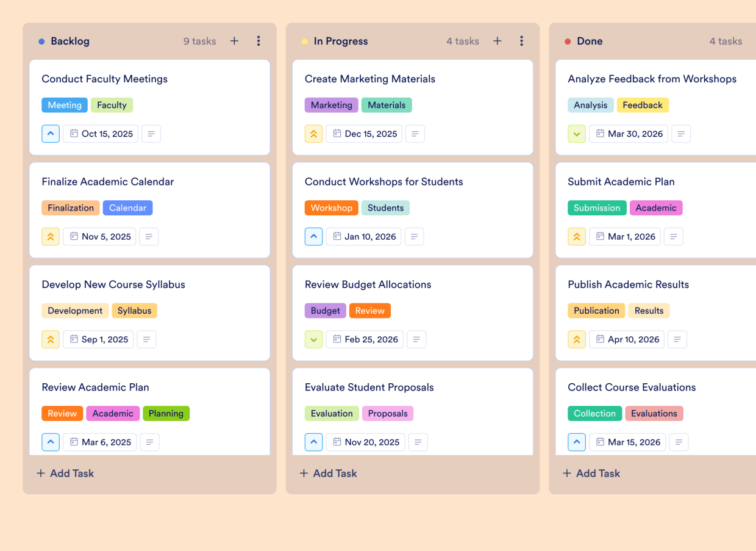Screen dimensions: 756x551
Task: Open the Backlog column options menu
Action: pyautogui.click(x=259, y=41)
